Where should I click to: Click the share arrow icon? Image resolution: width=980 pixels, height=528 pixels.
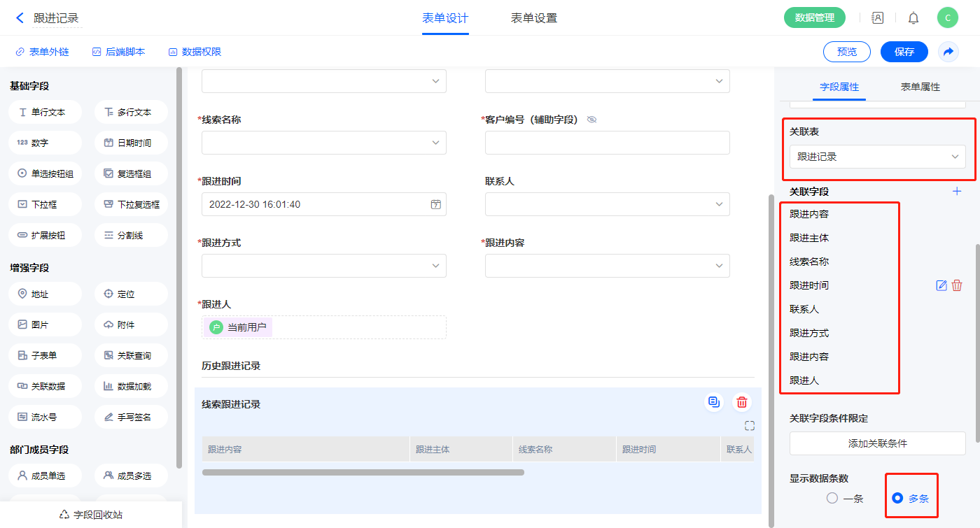click(948, 52)
